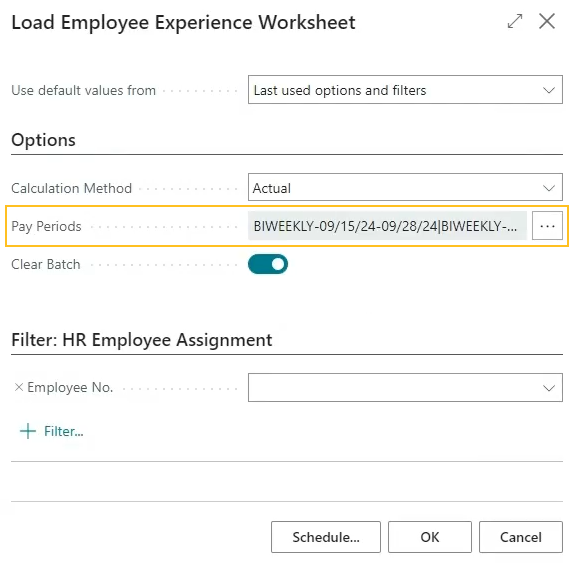This screenshot has width=573, height=564.
Task: Click the Calculation Method label
Action: 72,188
